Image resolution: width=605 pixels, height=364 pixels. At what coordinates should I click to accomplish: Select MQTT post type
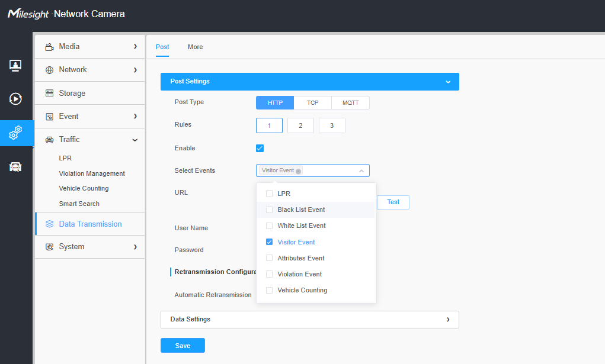pos(350,103)
